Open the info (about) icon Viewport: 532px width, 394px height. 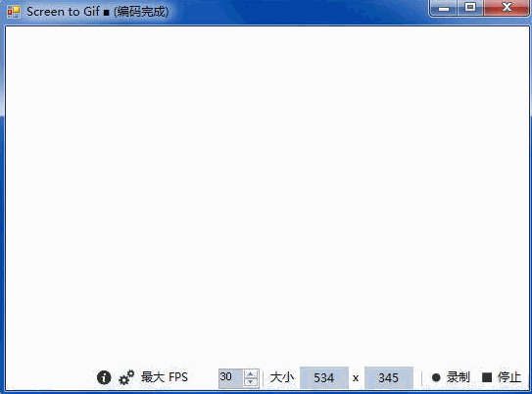(104, 377)
